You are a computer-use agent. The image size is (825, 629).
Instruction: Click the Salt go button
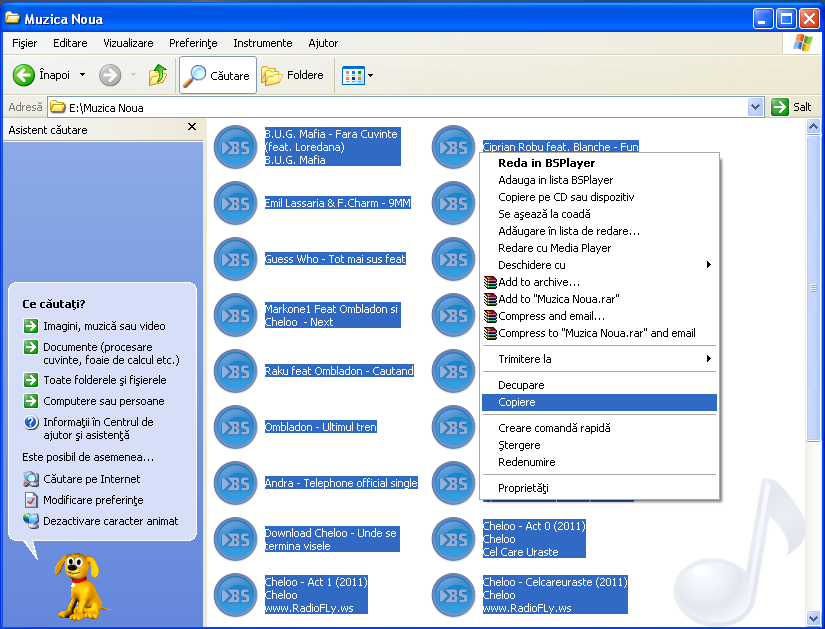point(791,107)
